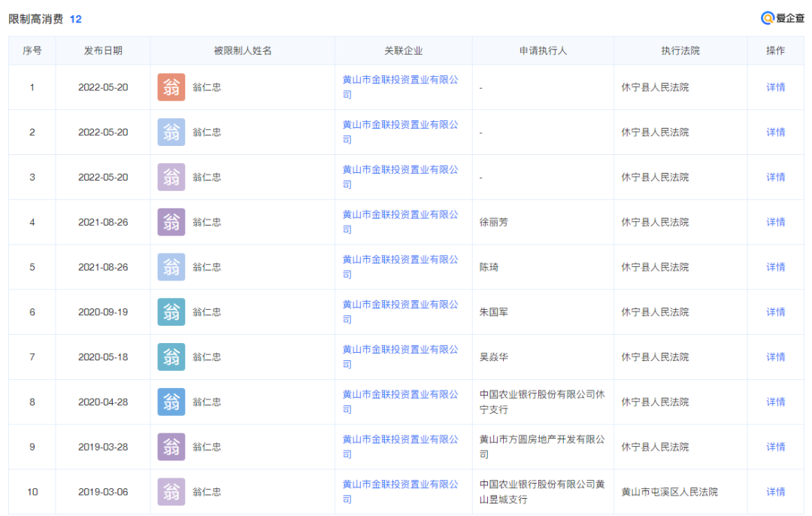Open 黄山市金联投资置业有限公司 link in row 6
The width and height of the screenshot is (812, 516).
click(400, 312)
